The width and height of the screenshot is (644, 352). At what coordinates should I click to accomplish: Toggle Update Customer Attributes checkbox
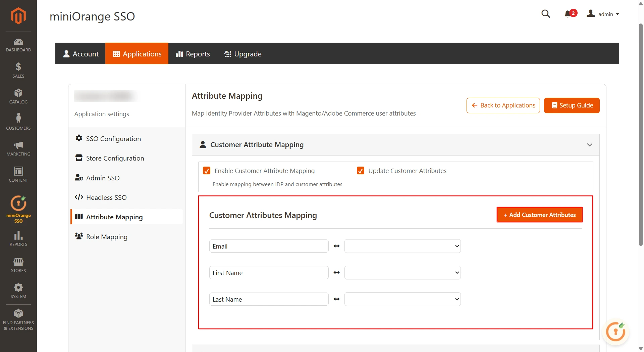(x=361, y=171)
